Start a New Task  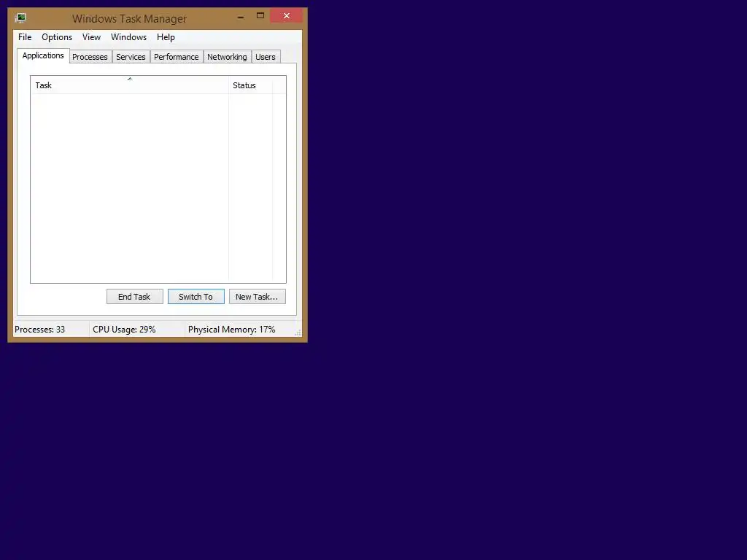point(258,297)
